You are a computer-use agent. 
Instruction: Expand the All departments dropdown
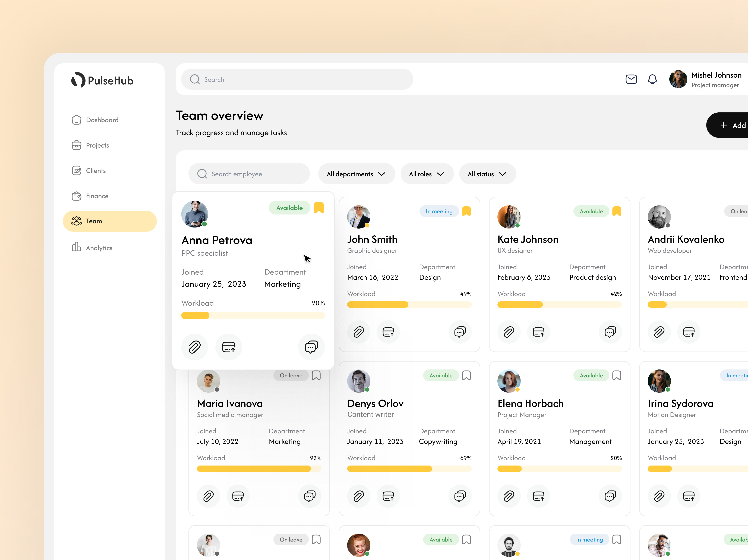point(356,174)
